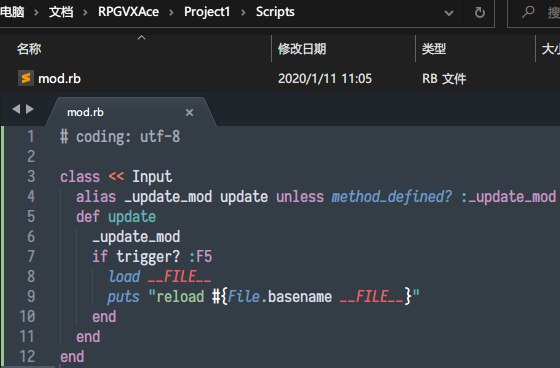Click line number 5 in the gutter

pyautogui.click(x=31, y=217)
